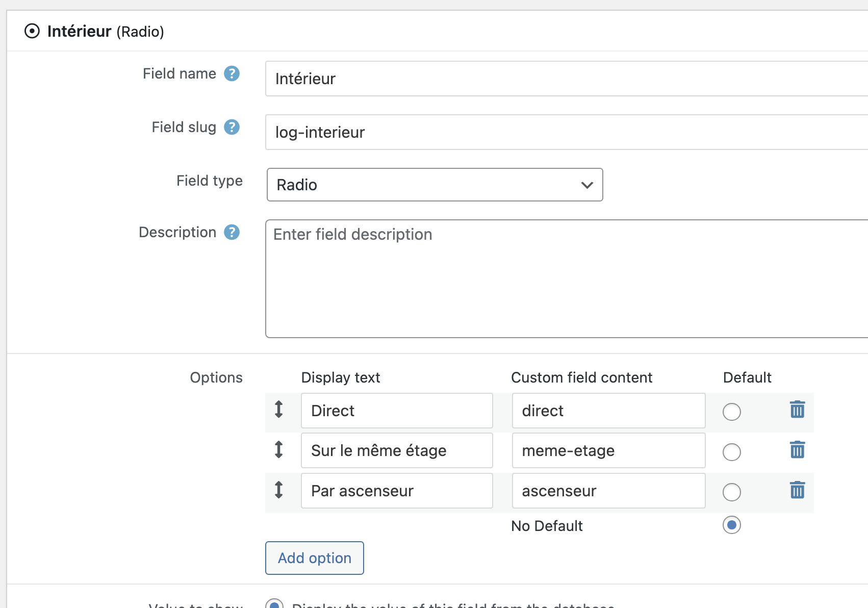This screenshot has height=608, width=868.
Task: Click the radio icon beside the Intérieur title
Action: pos(32,31)
